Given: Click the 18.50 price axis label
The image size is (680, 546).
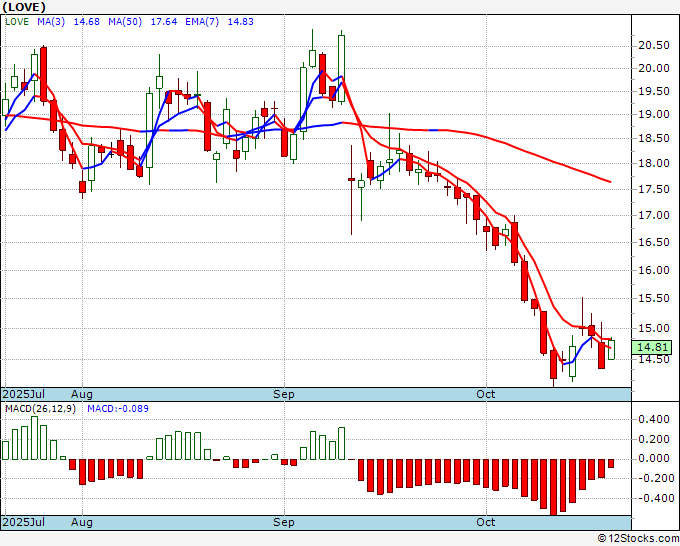Looking at the screenshot, I should tap(654, 139).
